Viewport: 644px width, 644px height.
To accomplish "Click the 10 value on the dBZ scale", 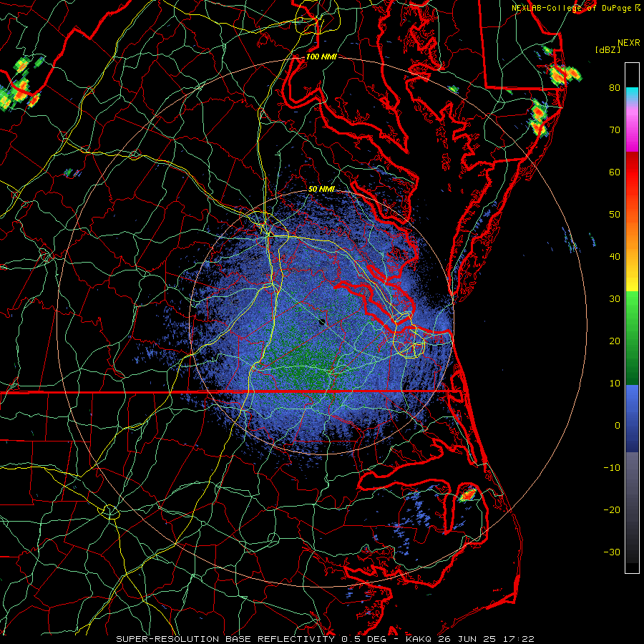I will click(615, 384).
